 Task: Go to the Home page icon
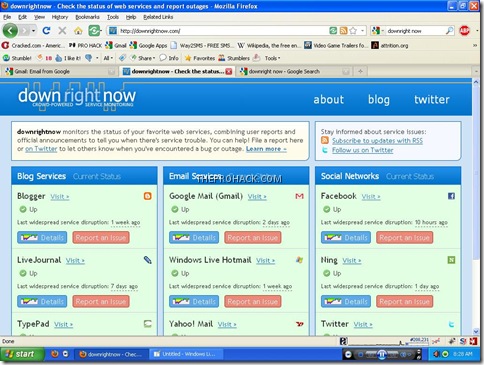tap(78, 31)
